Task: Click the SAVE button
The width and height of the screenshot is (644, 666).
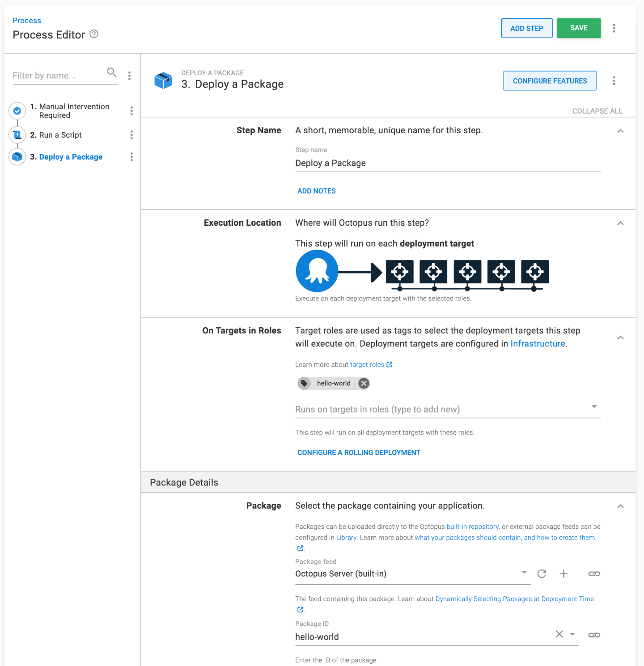Action: pos(579,28)
